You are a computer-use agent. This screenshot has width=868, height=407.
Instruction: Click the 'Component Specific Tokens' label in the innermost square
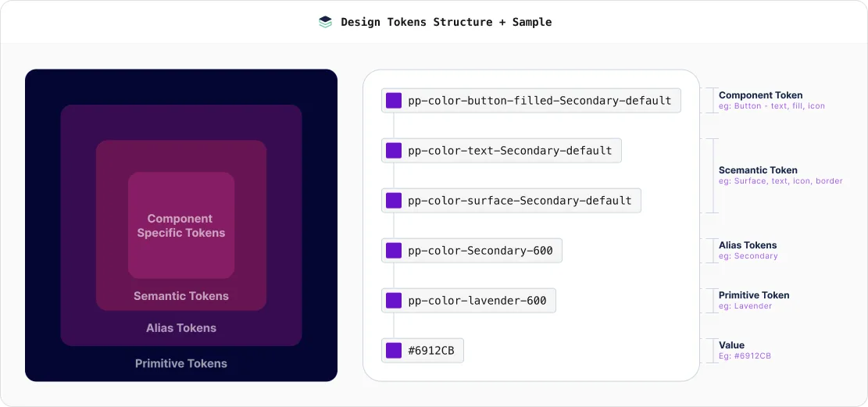pos(181,226)
